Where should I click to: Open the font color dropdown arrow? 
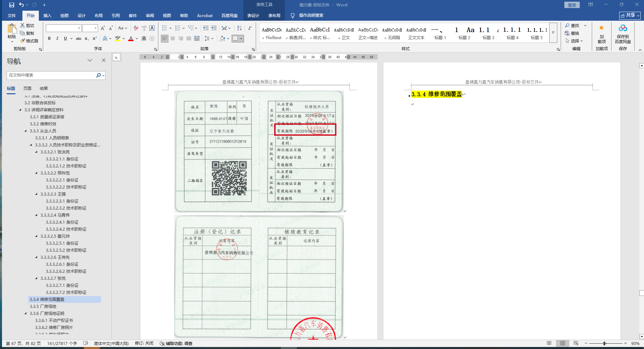tap(137, 38)
